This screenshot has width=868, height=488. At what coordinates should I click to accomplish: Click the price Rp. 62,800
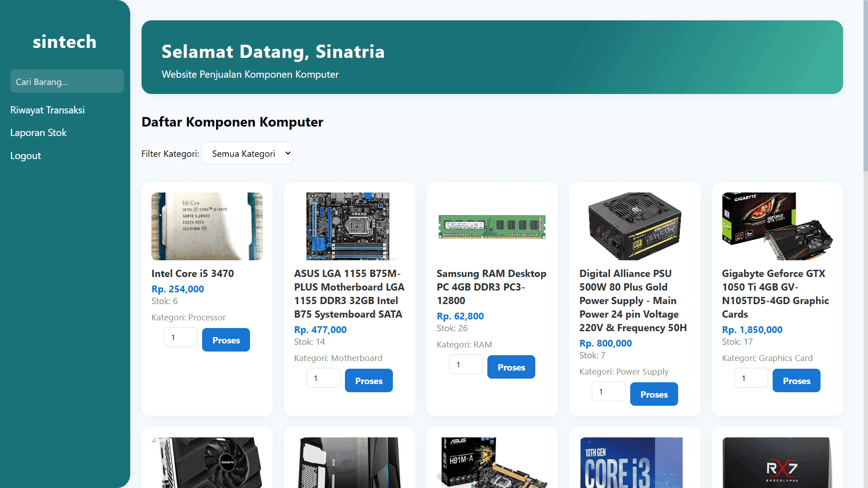point(460,316)
